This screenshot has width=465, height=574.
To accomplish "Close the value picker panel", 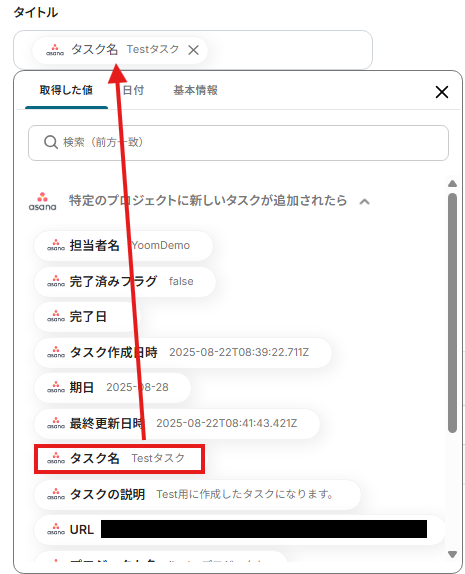I will tap(442, 92).
